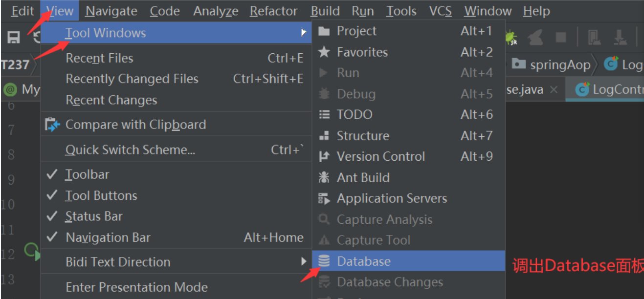Screen dimensions: 644x299
Task: Hide the Status Bar option
Action: click(176, 216)
